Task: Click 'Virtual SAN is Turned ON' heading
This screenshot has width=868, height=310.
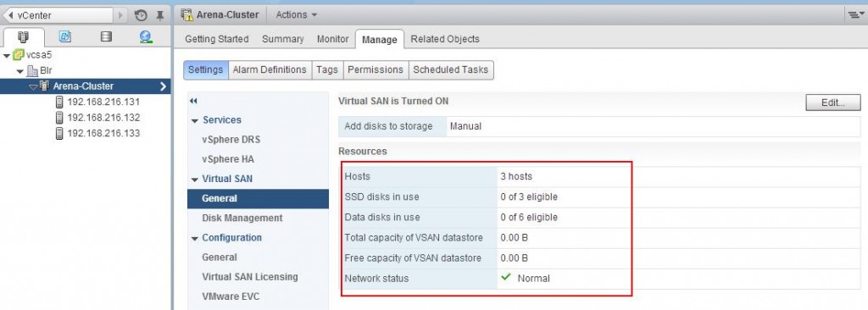Action: pos(393,102)
